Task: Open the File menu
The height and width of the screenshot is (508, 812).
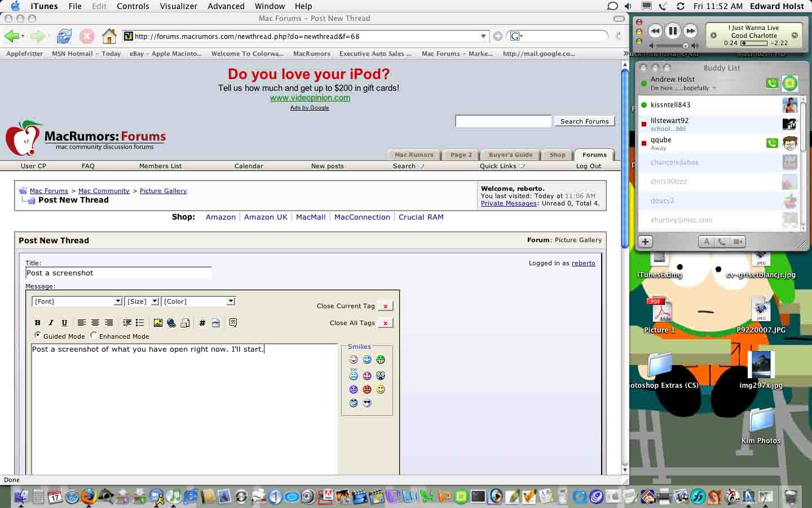Action: tap(75, 6)
